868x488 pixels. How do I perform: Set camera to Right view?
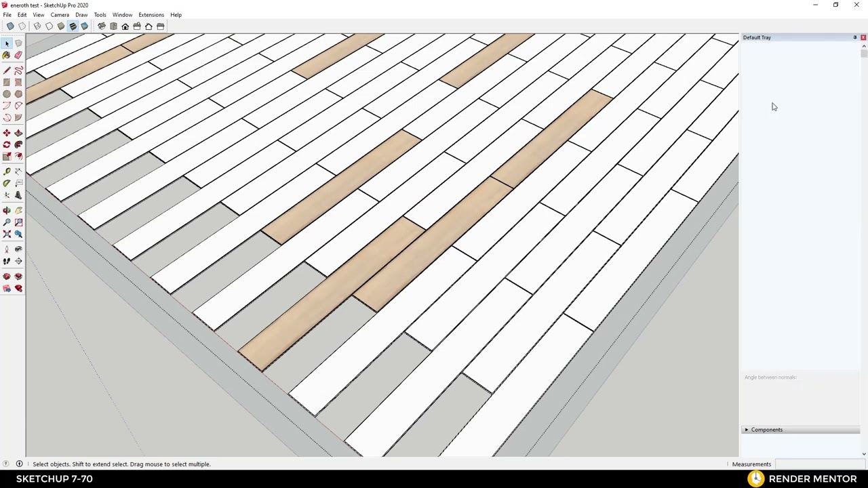pos(137,26)
